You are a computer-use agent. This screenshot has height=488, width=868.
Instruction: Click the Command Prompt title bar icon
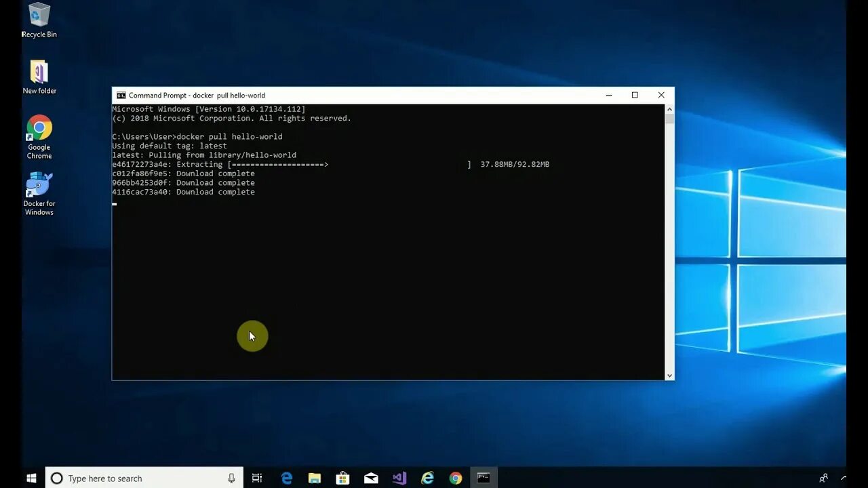coord(121,96)
